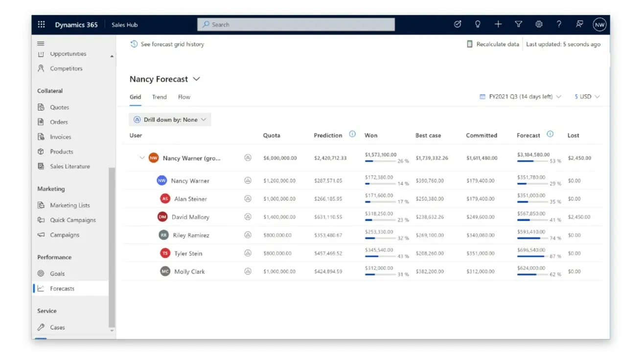Click the Committed column header
The width and height of the screenshot is (644, 361).
(482, 135)
